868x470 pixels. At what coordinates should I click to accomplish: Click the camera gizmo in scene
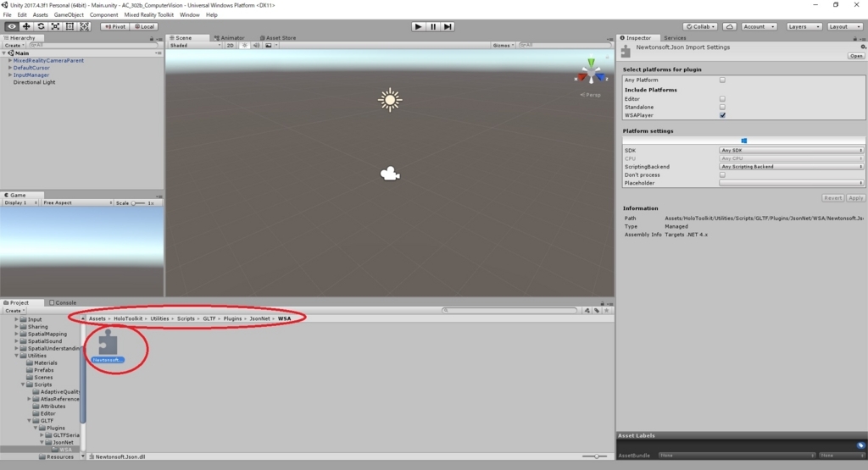tap(390, 174)
